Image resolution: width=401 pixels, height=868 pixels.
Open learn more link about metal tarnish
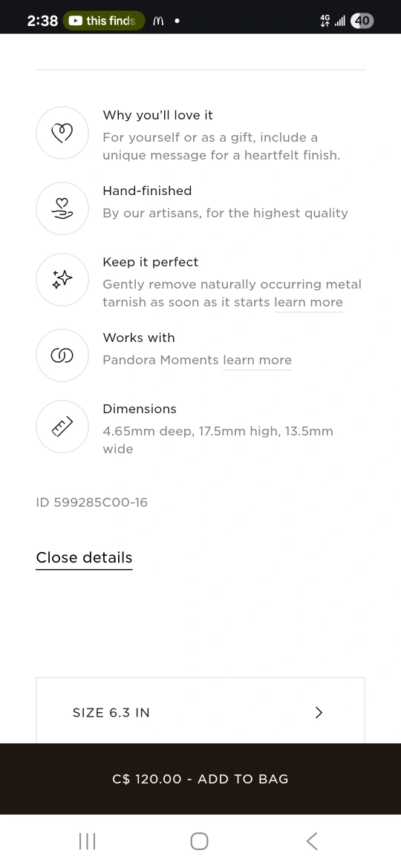[x=308, y=302]
